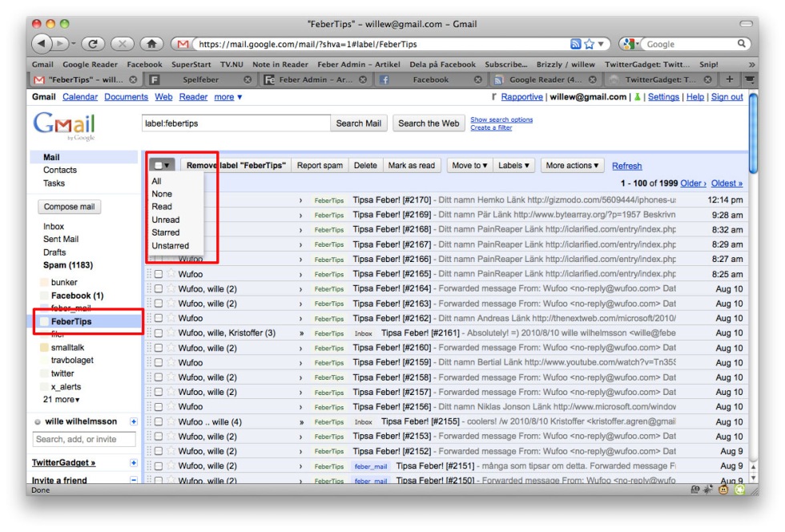Viewport: 785px width, 532px height.
Task: Click the Create a filter link
Action: pyautogui.click(x=491, y=128)
